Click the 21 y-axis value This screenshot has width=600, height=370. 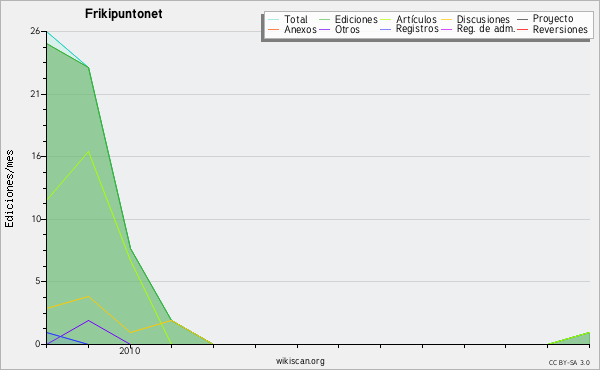point(35,94)
